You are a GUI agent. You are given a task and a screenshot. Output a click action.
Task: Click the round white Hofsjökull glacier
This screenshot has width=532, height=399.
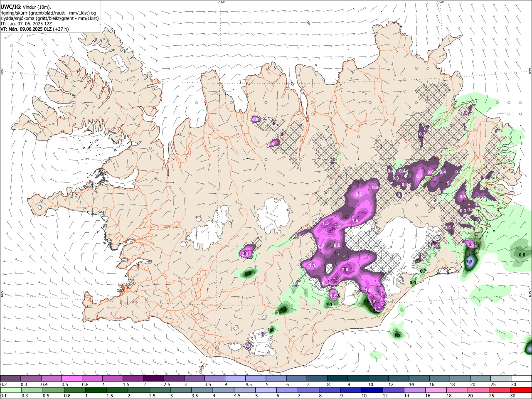click(273, 215)
